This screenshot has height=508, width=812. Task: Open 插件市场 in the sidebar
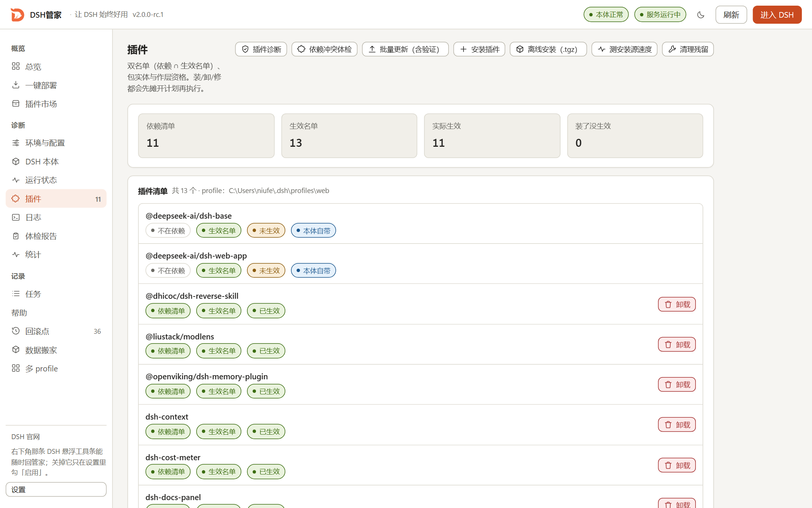[x=56, y=104]
